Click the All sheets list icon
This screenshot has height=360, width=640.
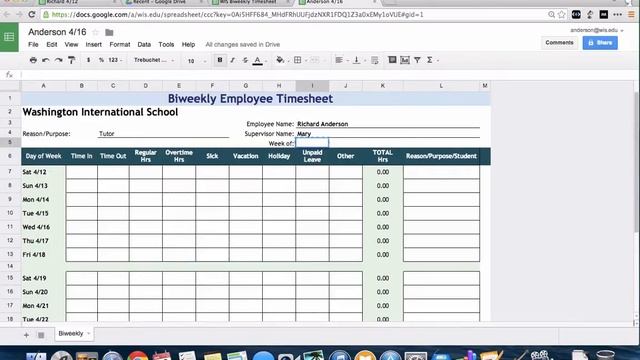click(41, 335)
